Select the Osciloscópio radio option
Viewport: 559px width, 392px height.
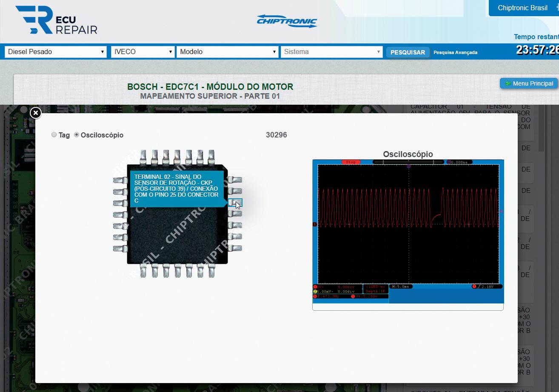point(77,134)
